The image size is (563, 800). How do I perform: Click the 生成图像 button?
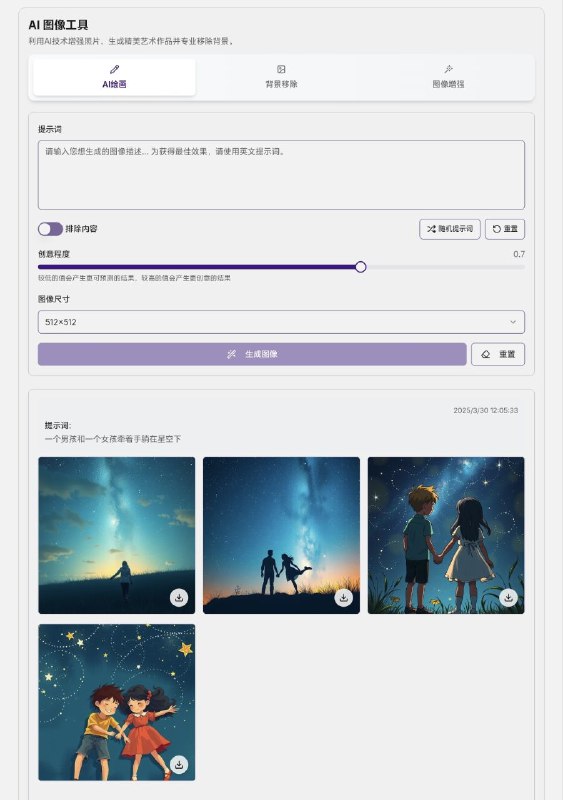point(252,354)
